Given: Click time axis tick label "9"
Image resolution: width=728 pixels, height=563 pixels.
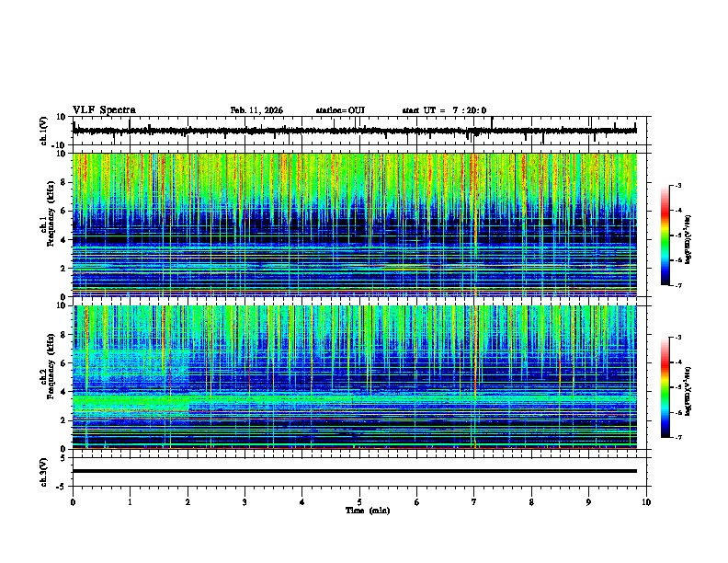Looking at the screenshot, I should click(x=588, y=502).
